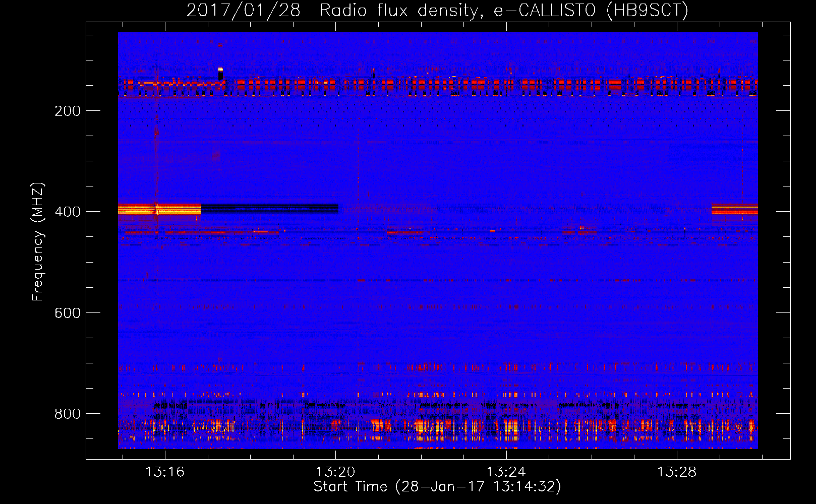
Task: Click the 'Frequency (MHZ)' axis label
Action: pos(37,242)
